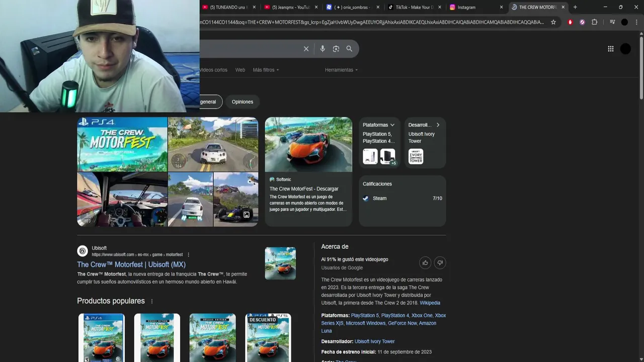
Task: Open the DESCUENTO PS5 product
Action: 268,337
